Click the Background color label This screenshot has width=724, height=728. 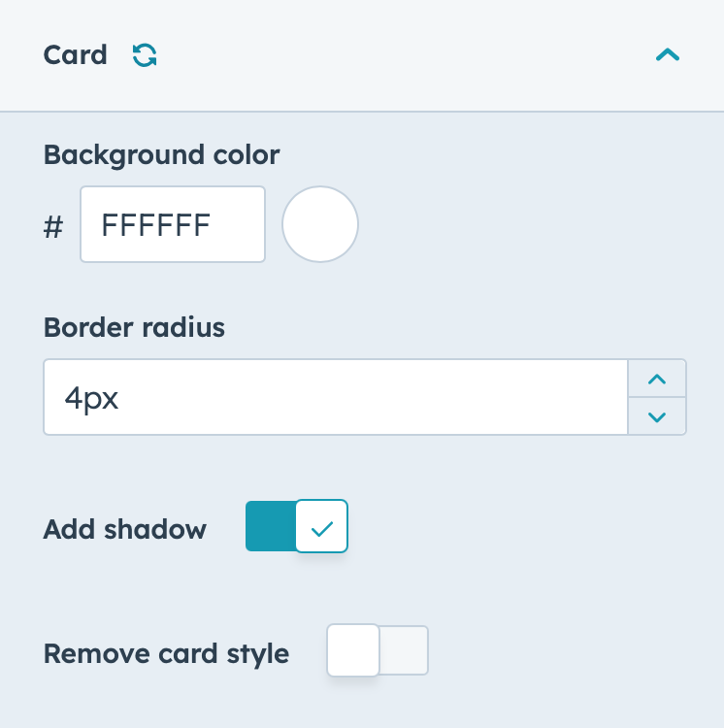tap(161, 155)
